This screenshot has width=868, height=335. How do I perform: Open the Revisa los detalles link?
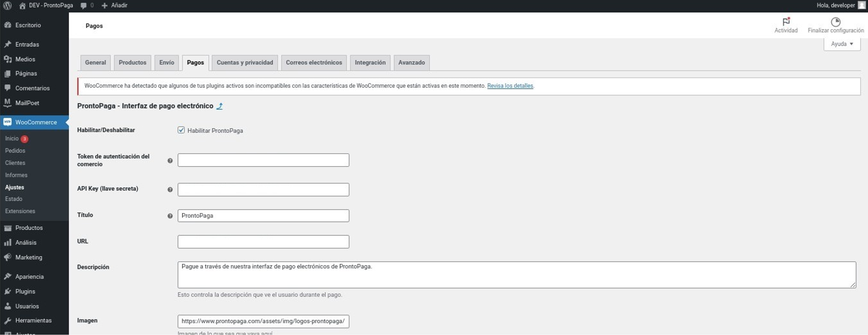point(510,86)
